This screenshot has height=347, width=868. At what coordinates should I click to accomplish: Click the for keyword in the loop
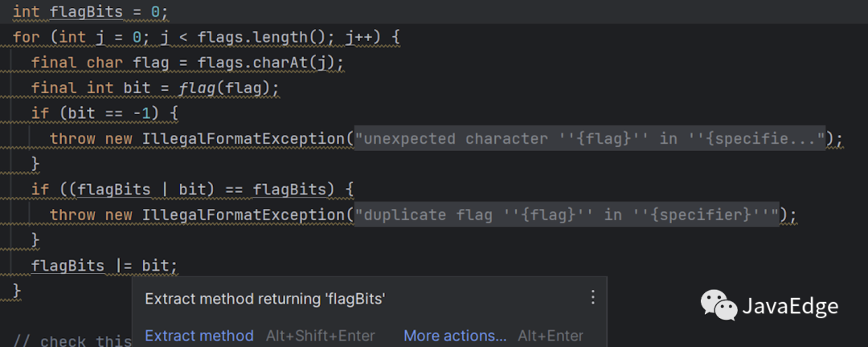tap(26, 37)
